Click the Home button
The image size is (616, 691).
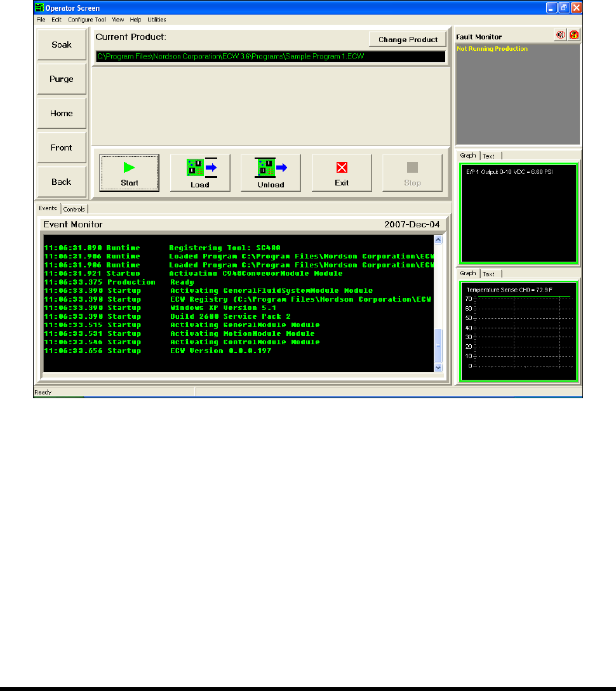[x=62, y=113]
